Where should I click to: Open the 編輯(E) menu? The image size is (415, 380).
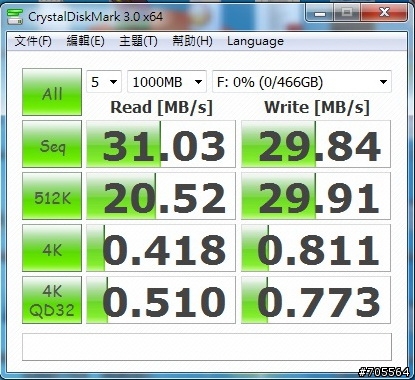coord(86,41)
